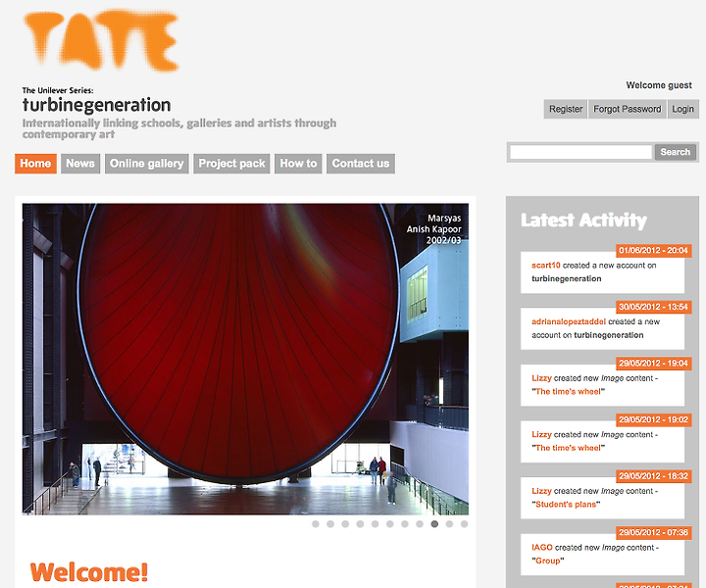
Task: Select the fourth slideshow dot
Action: tap(360, 524)
